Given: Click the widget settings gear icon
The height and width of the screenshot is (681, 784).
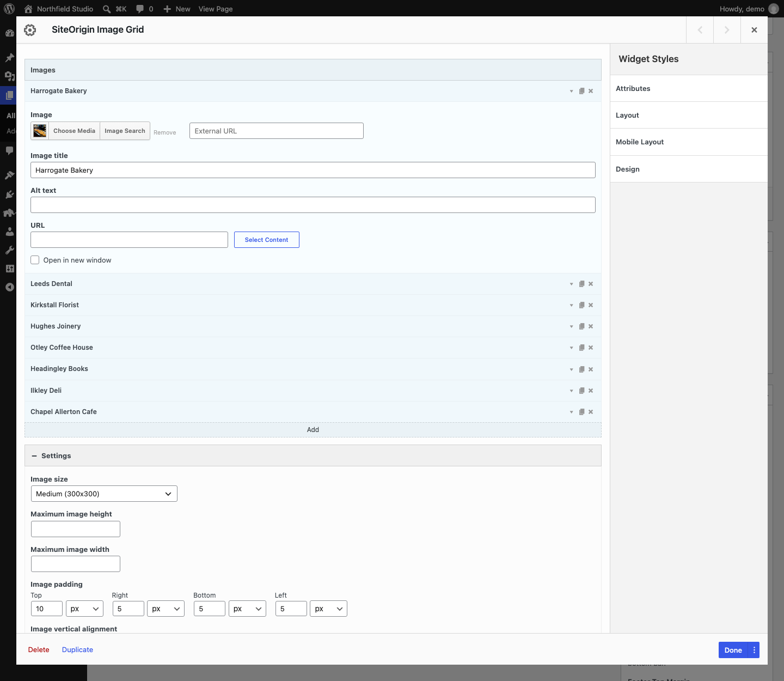Looking at the screenshot, I should click(x=30, y=30).
